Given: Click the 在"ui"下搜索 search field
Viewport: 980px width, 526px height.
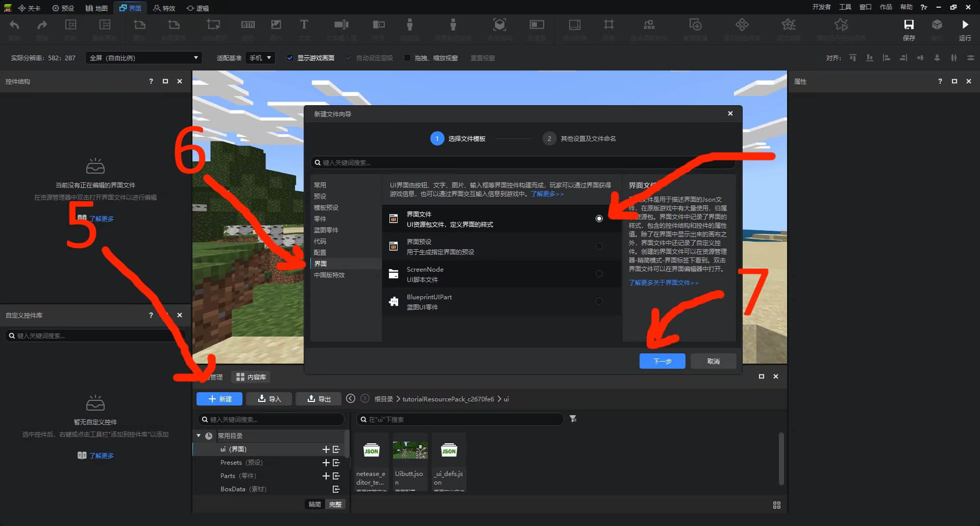Looking at the screenshot, I should 460,419.
